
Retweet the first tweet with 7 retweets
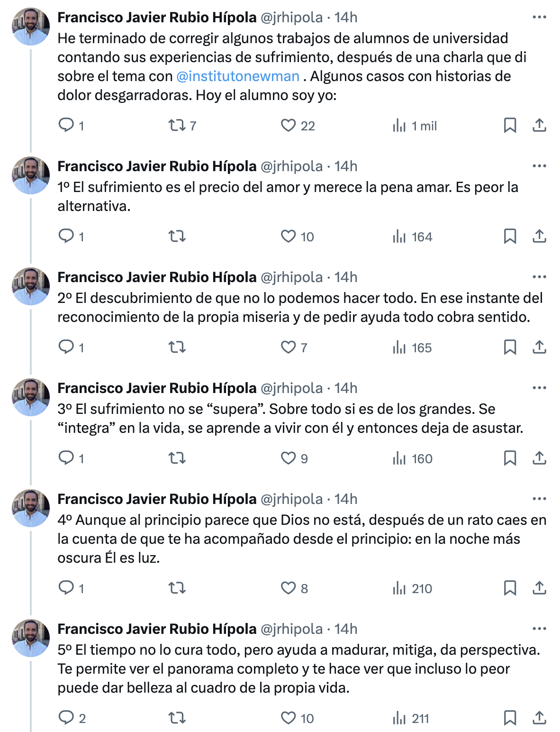[177, 125]
